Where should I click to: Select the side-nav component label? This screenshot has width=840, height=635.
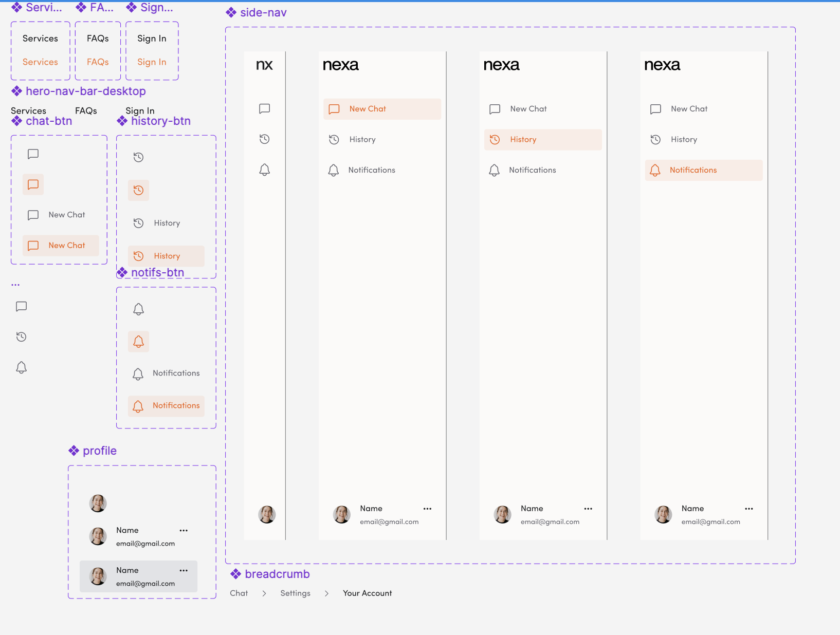pyautogui.click(x=257, y=13)
